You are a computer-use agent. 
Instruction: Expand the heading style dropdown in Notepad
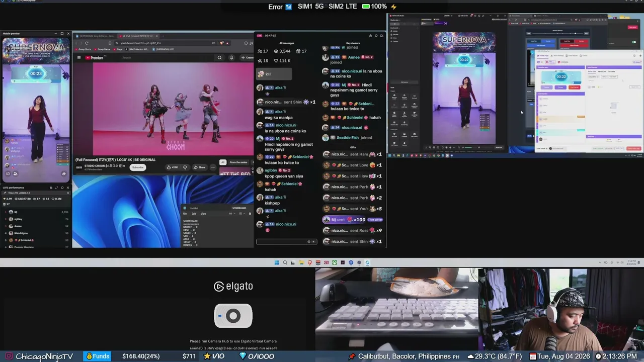(x=231, y=214)
